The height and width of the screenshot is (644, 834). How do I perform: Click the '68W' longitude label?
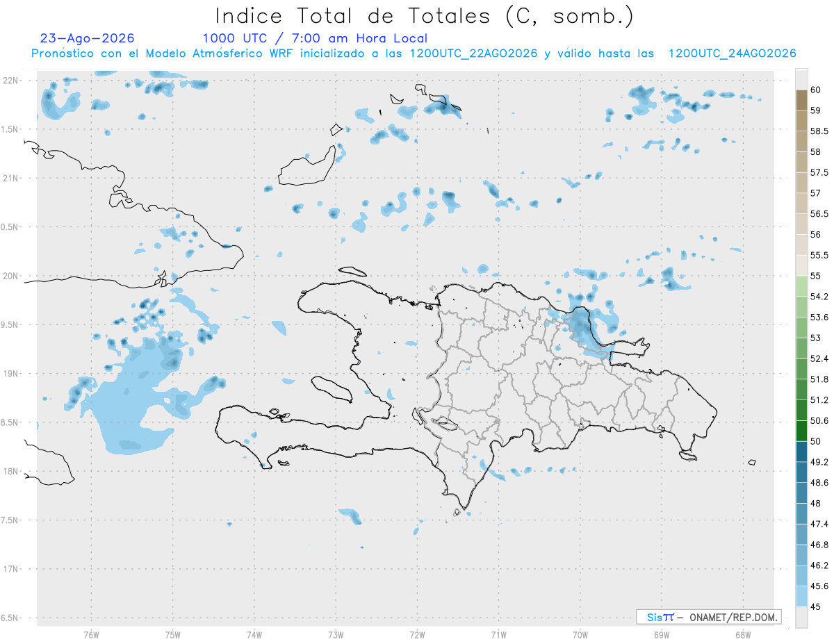click(743, 635)
